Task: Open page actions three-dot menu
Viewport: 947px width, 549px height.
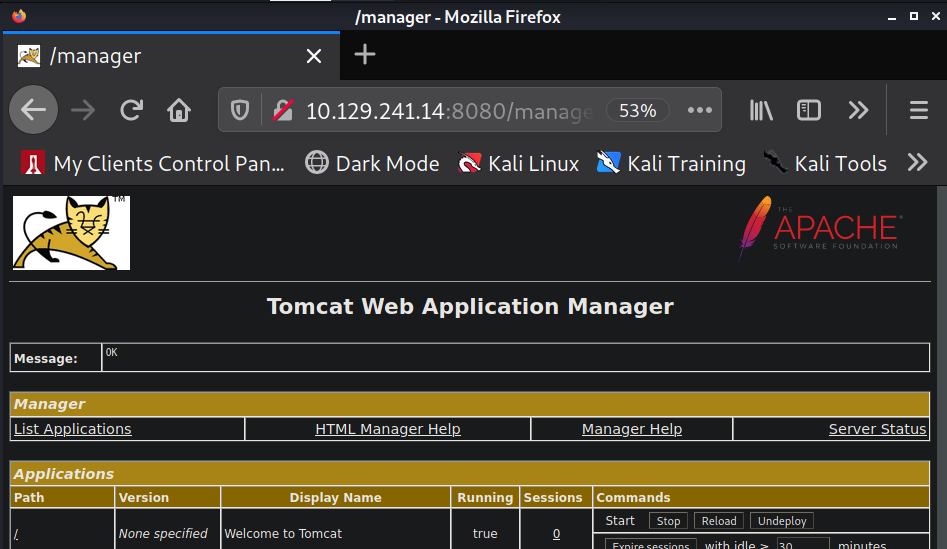Action: tap(699, 111)
